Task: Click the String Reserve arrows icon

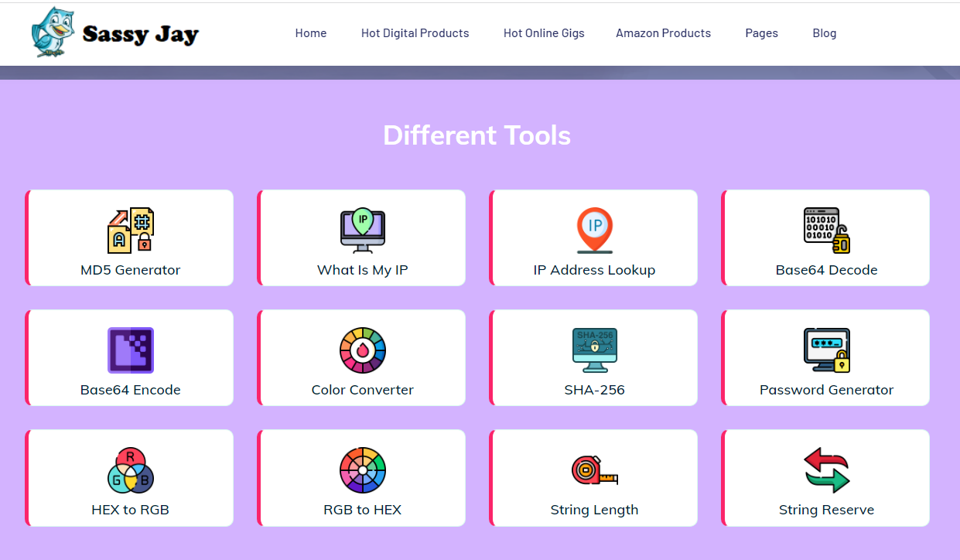Action: point(826,470)
